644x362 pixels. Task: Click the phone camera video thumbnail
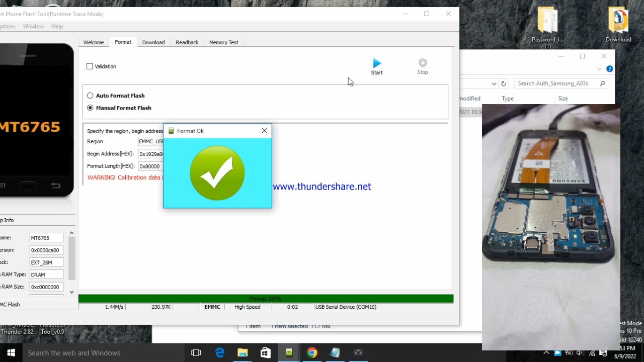click(x=551, y=227)
